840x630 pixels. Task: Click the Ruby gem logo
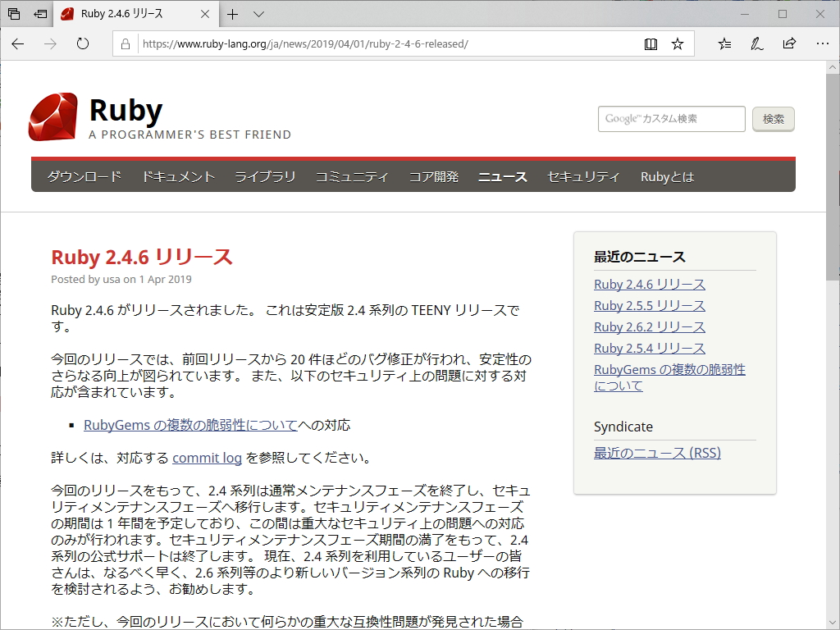point(53,116)
